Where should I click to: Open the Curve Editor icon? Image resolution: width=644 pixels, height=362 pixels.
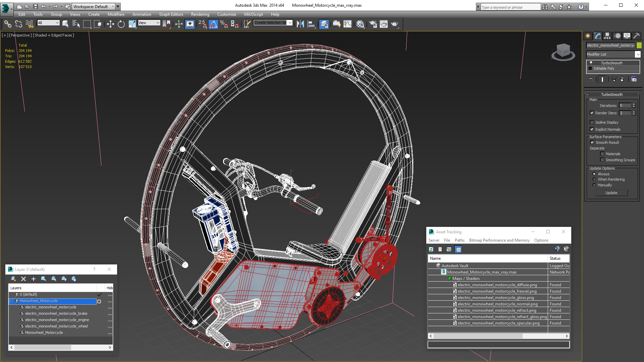(x=348, y=24)
